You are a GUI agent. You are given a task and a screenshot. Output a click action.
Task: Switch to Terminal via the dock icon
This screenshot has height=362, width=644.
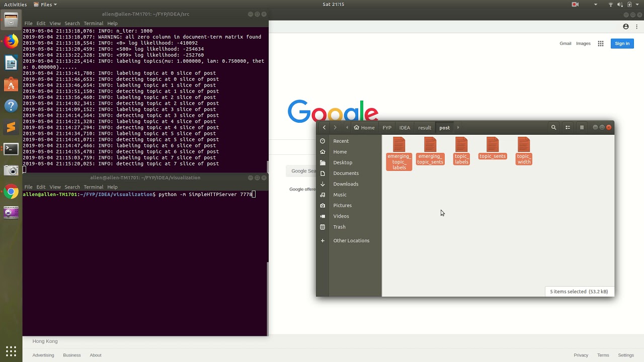11,149
